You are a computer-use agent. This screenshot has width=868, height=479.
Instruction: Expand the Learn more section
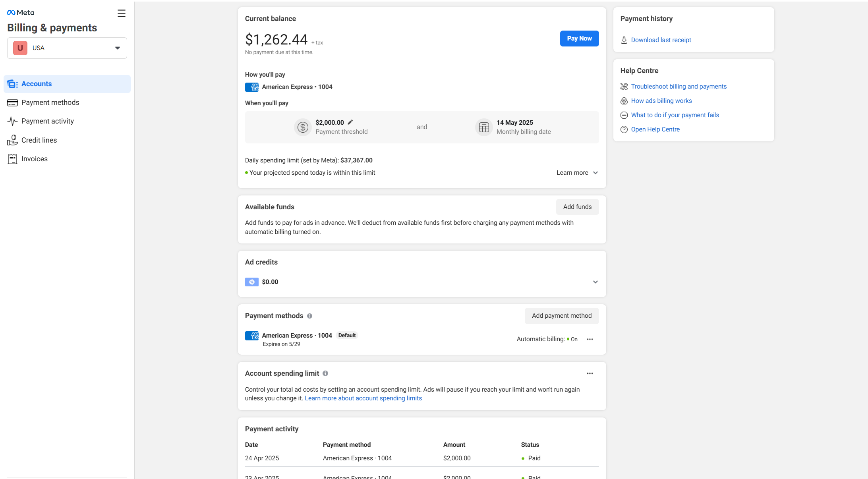[x=577, y=173]
